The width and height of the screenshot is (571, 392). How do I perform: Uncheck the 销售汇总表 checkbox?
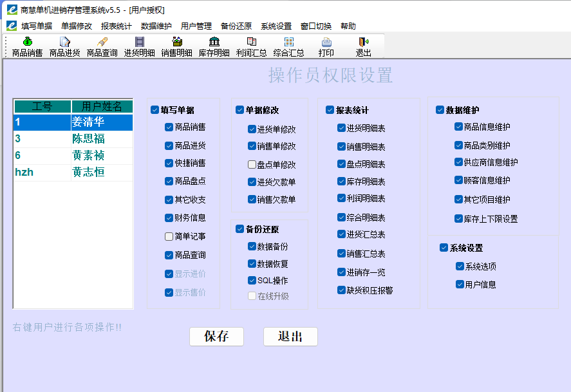pos(341,254)
